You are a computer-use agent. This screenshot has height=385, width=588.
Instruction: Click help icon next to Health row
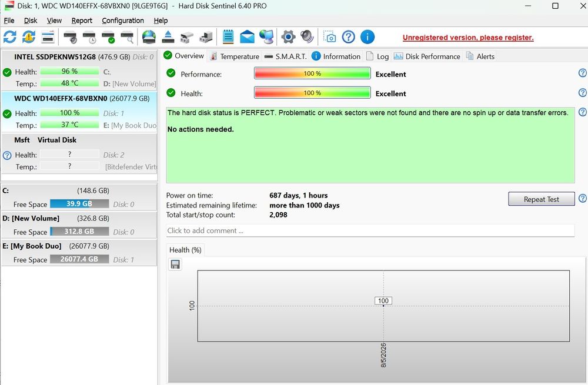click(x=582, y=92)
